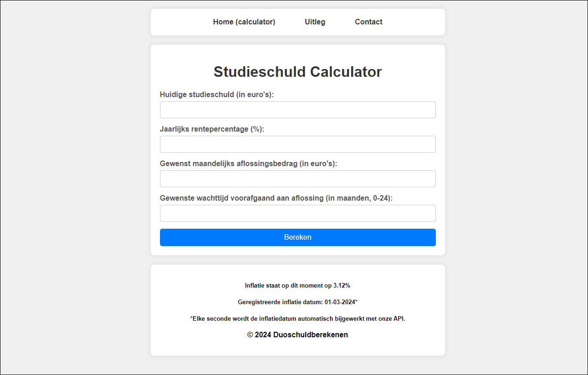This screenshot has height=375, width=588.
Task: Click the inflation percentage 3.12% text
Action: click(342, 286)
